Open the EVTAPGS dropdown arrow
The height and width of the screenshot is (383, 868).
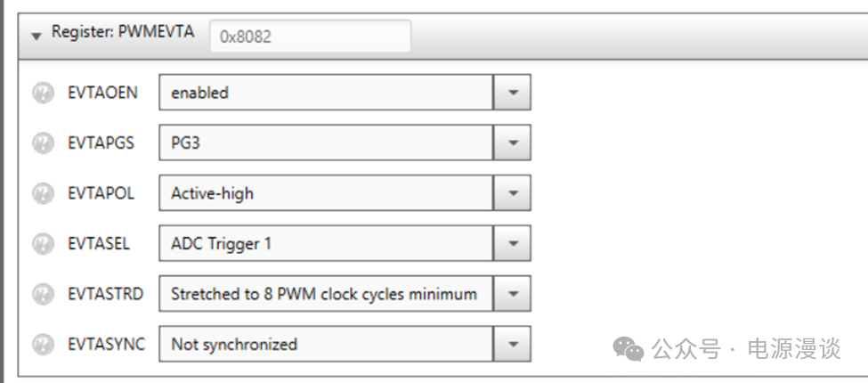click(512, 143)
